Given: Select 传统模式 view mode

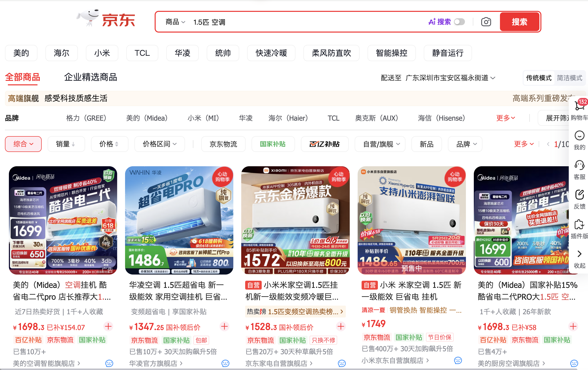Looking at the screenshot, I should tap(539, 78).
